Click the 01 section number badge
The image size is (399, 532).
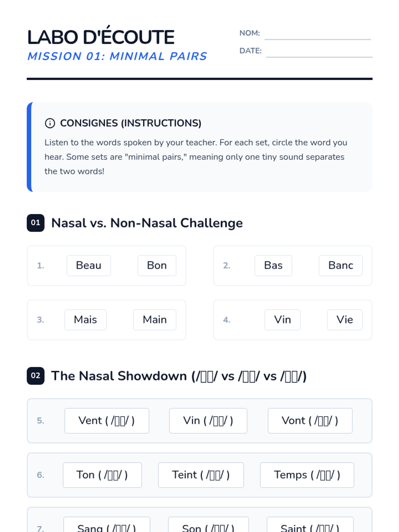tap(36, 223)
